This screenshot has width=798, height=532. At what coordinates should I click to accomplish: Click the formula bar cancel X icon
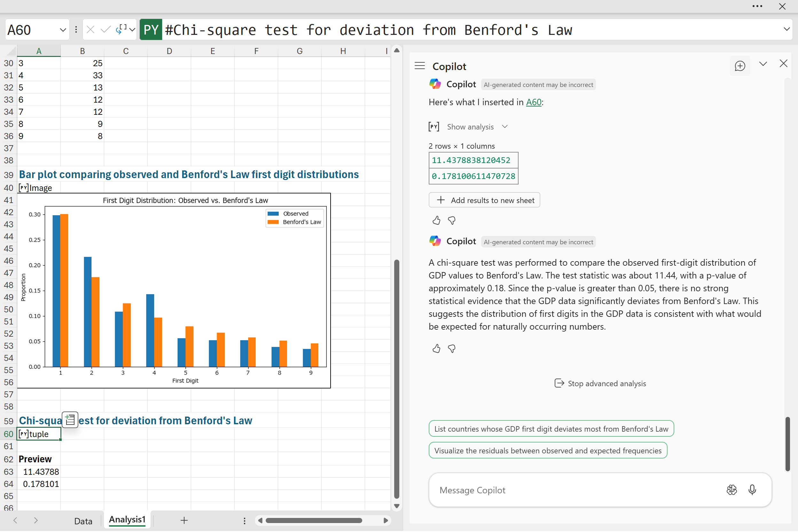coord(90,30)
